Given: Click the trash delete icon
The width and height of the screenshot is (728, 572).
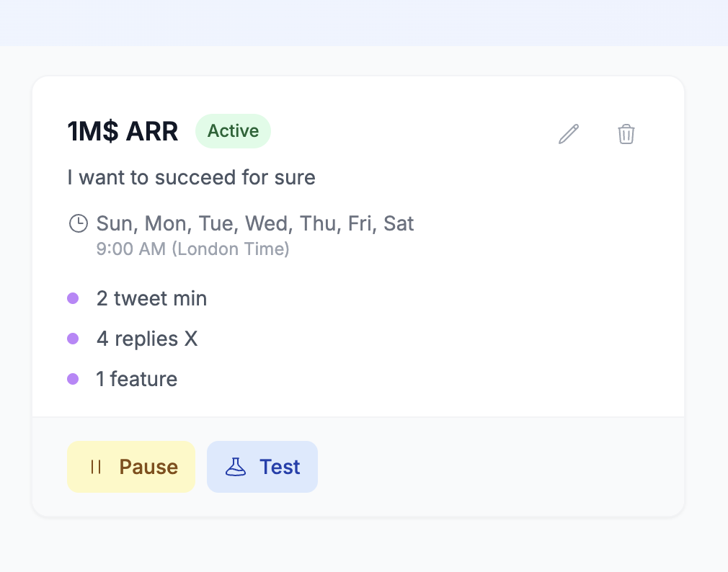Looking at the screenshot, I should (x=626, y=134).
